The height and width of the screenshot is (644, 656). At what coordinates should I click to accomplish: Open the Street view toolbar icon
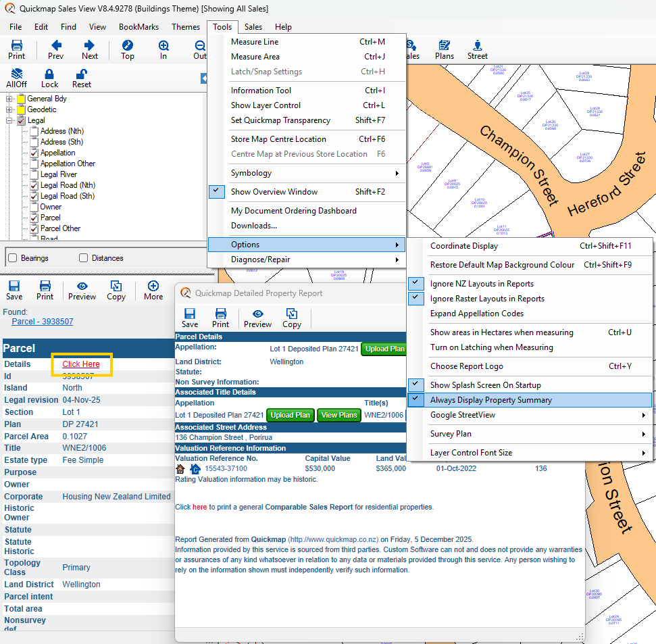(478, 46)
